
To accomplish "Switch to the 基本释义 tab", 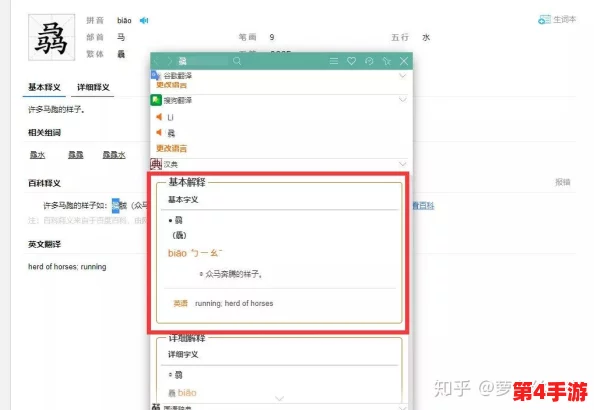I will [44, 87].
